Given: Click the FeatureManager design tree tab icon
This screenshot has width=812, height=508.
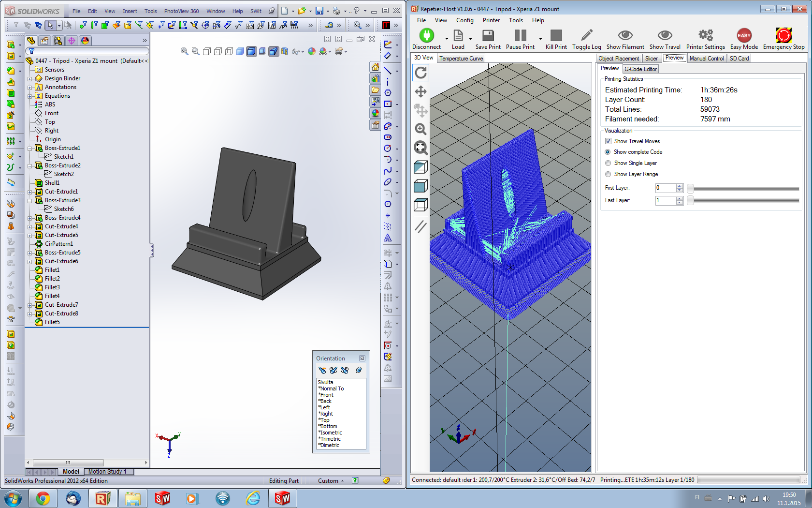Looking at the screenshot, I should pos(31,41).
